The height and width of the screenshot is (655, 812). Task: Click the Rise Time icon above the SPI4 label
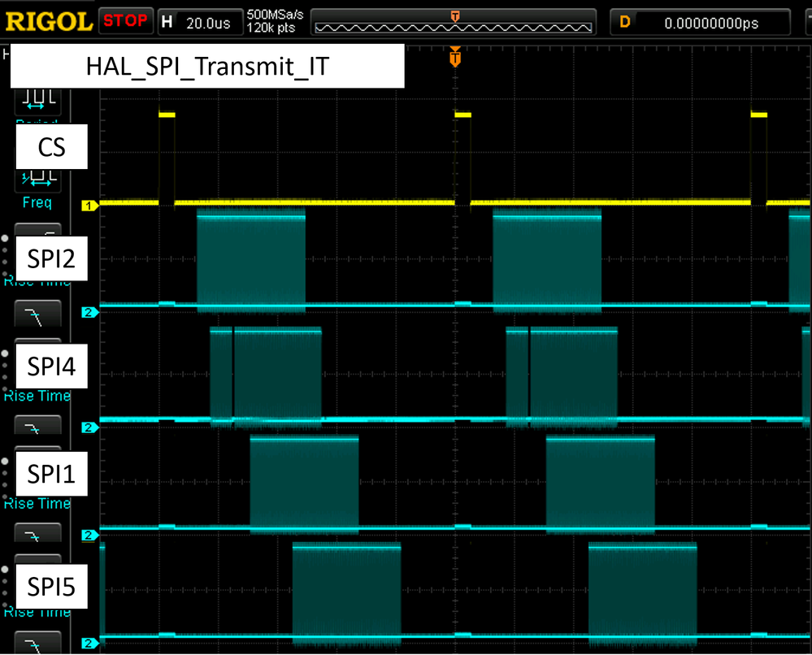pyautogui.click(x=37, y=313)
